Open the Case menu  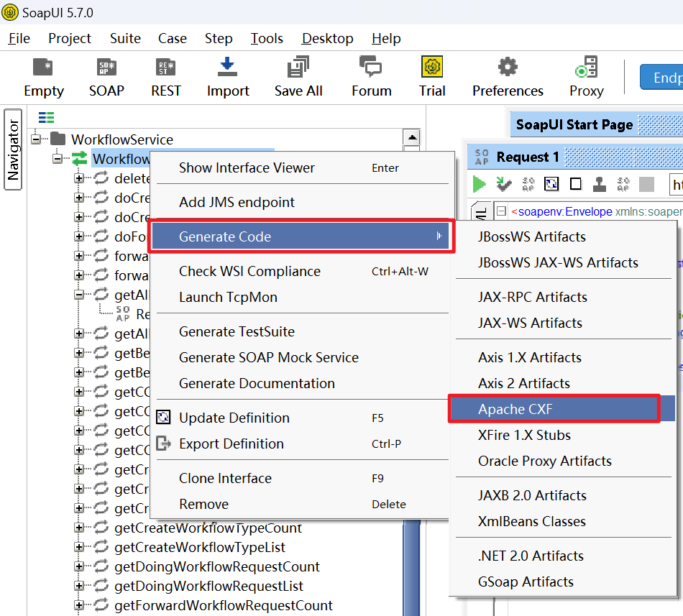click(172, 38)
